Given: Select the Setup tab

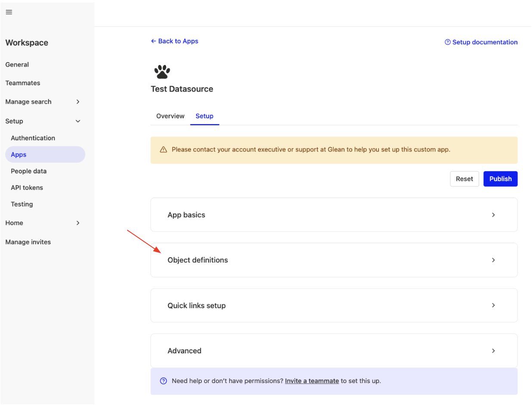Looking at the screenshot, I should (x=204, y=116).
